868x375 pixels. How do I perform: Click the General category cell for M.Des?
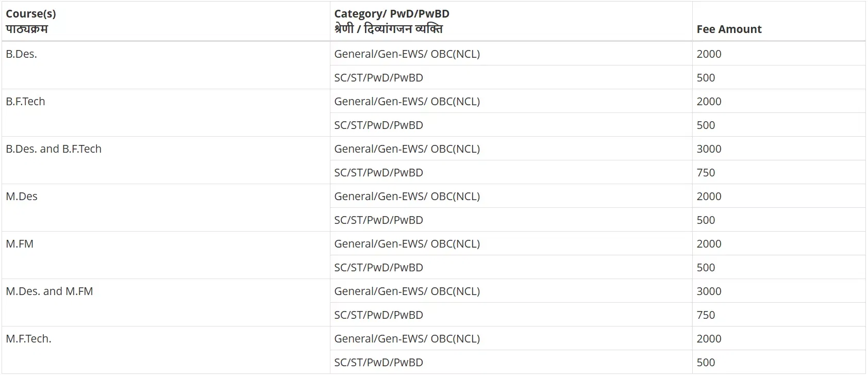pyautogui.click(x=407, y=197)
